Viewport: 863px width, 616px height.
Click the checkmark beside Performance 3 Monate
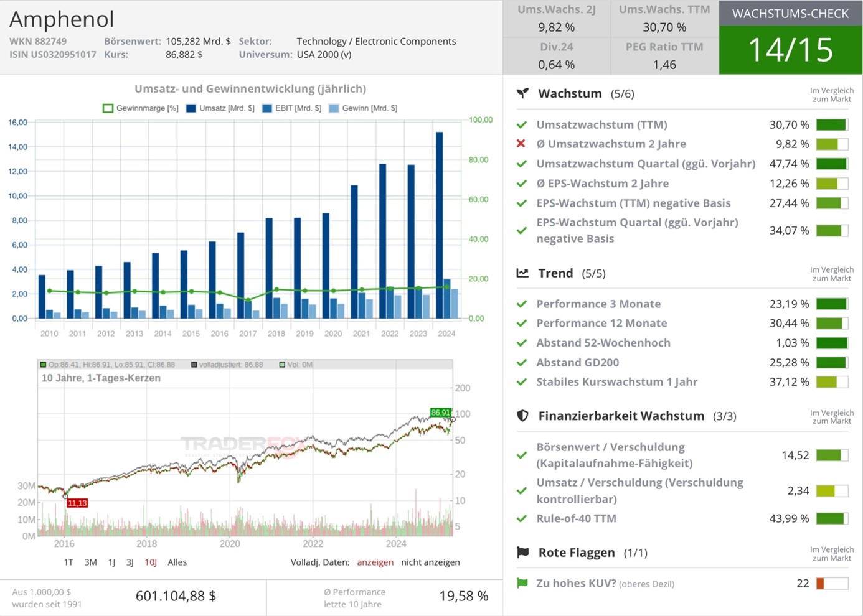pyautogui.click(x=522, y=304)
